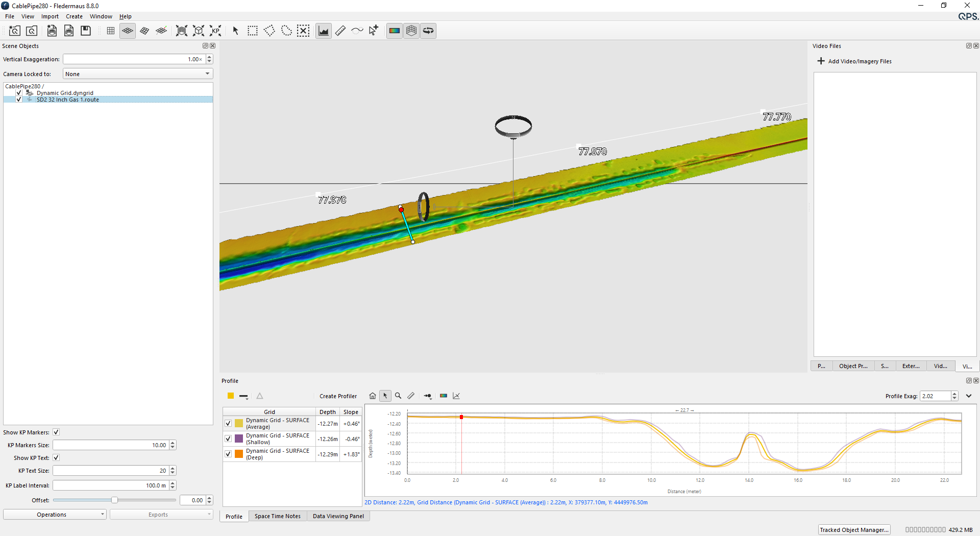
Task: Select the ruler measure tool
Action: (340, 31)
